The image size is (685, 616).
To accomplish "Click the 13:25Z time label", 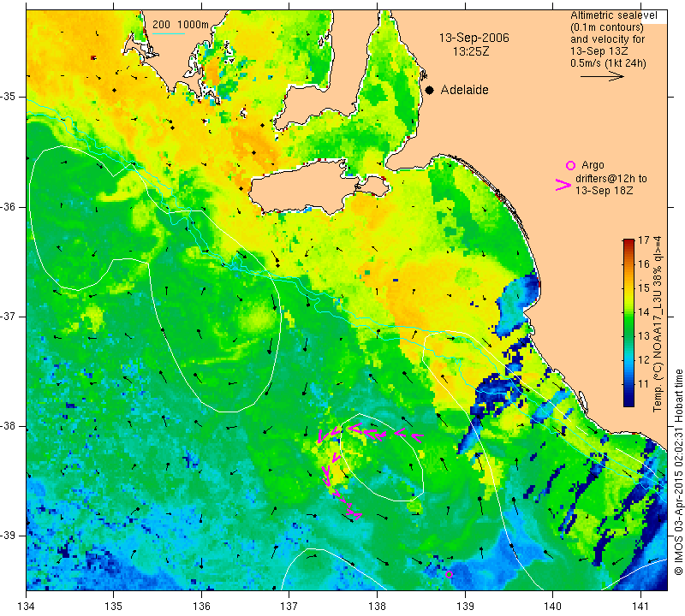I will [x=471, y=52].
